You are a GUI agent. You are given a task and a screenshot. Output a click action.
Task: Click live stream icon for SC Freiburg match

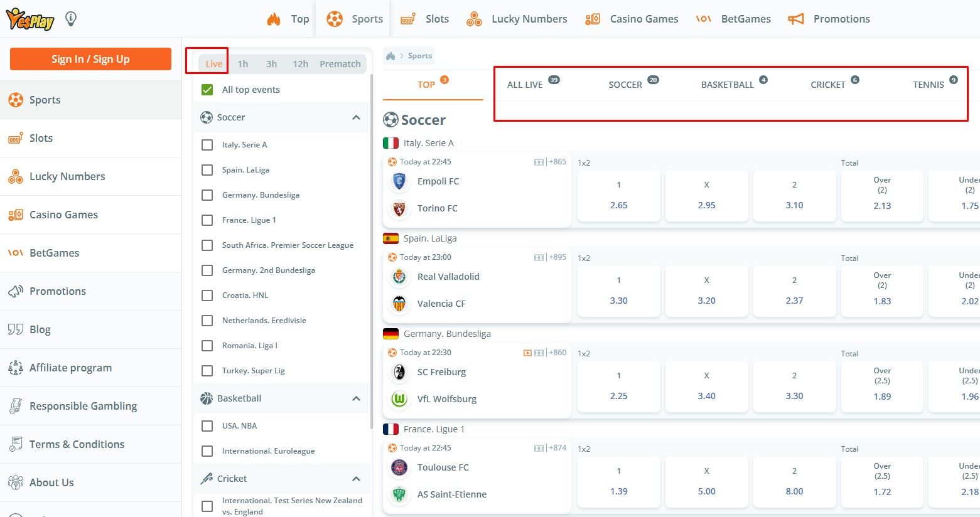[x=527, y=353]
